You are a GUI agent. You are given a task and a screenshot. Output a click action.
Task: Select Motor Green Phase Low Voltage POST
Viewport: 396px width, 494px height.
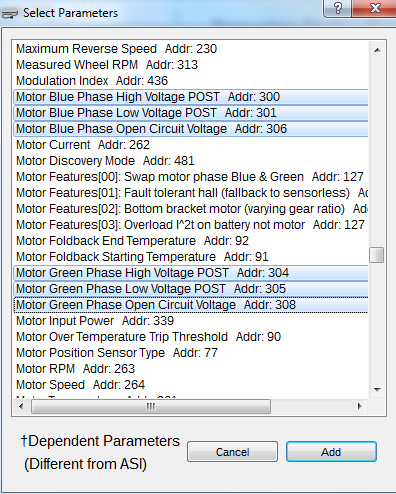191,289
